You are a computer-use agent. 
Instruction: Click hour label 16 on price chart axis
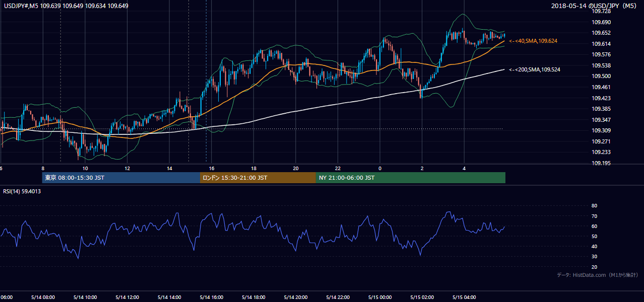pos(212,168)
